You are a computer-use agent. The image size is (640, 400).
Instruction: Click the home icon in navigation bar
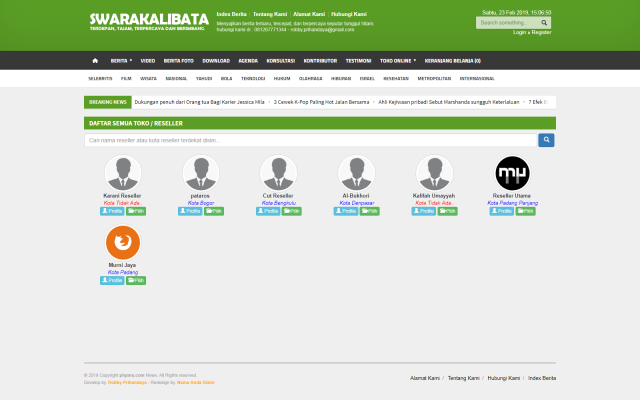(95, 60)
